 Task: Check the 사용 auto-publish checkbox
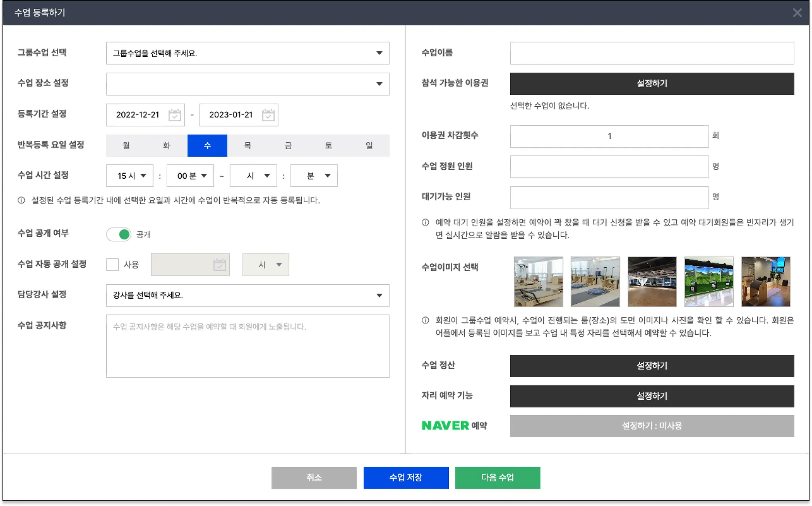coord(112,264)
